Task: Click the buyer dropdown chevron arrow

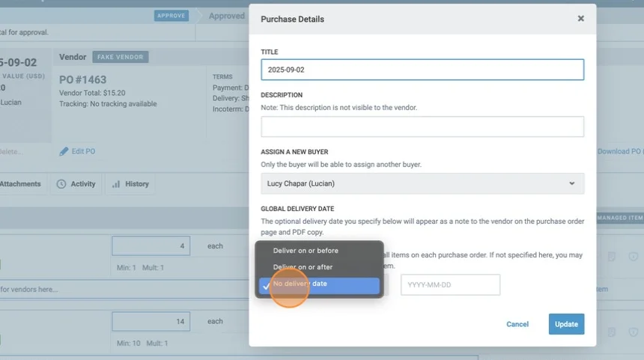Action: coord(572,183)
